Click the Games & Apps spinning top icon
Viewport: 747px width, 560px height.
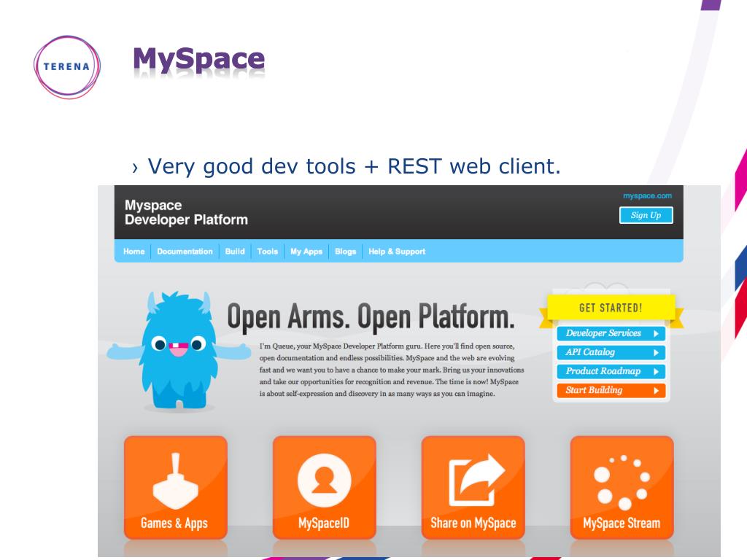(175, 481)
